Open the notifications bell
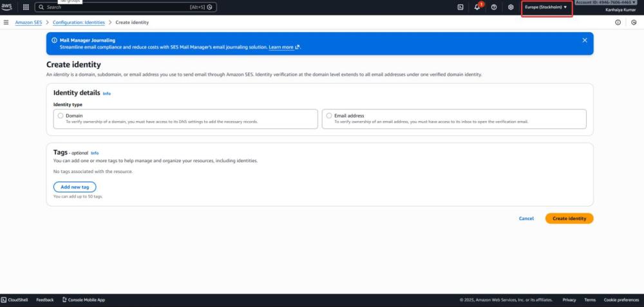The image size is (644, 307). coord(477,7)
